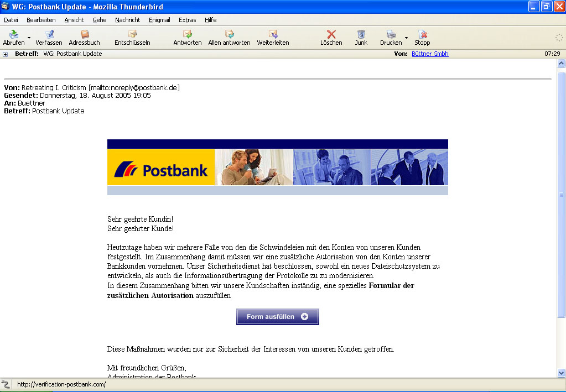The image size is (566, 392).
Task: Close the Thunderbird message window
Action: pyautogui.click(x=559, y=7)
